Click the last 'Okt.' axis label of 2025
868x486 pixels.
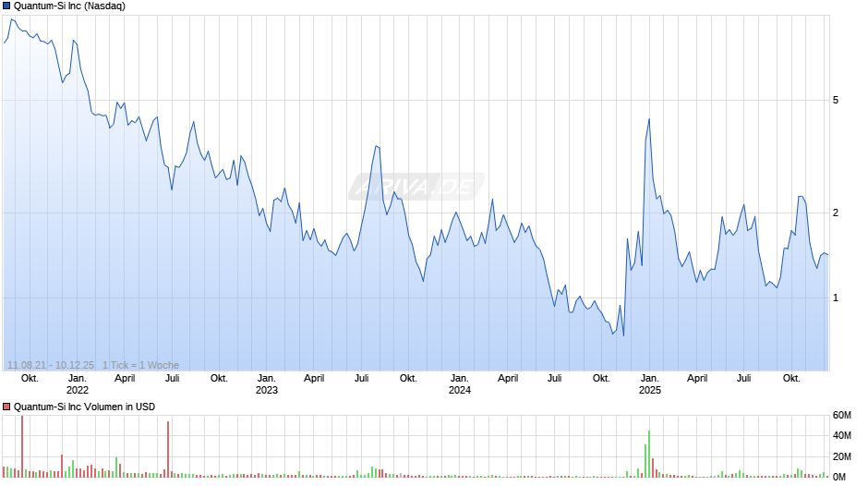(x=791, y=379)
